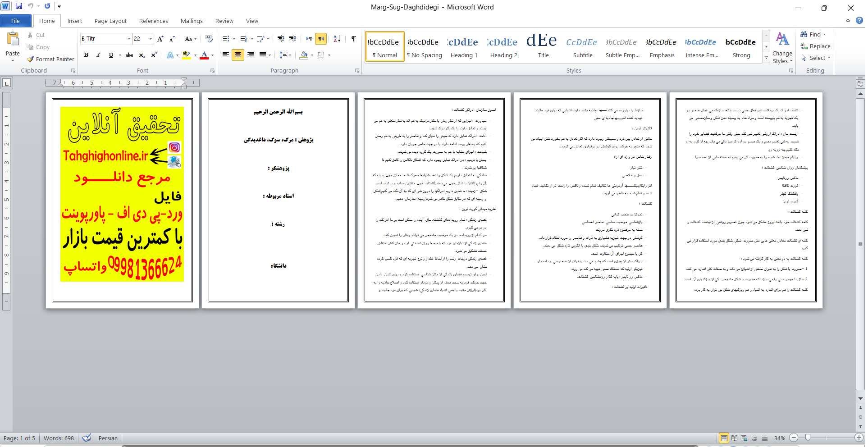
Task: Click the Undo arrow icon
Action: click(31, 6)
